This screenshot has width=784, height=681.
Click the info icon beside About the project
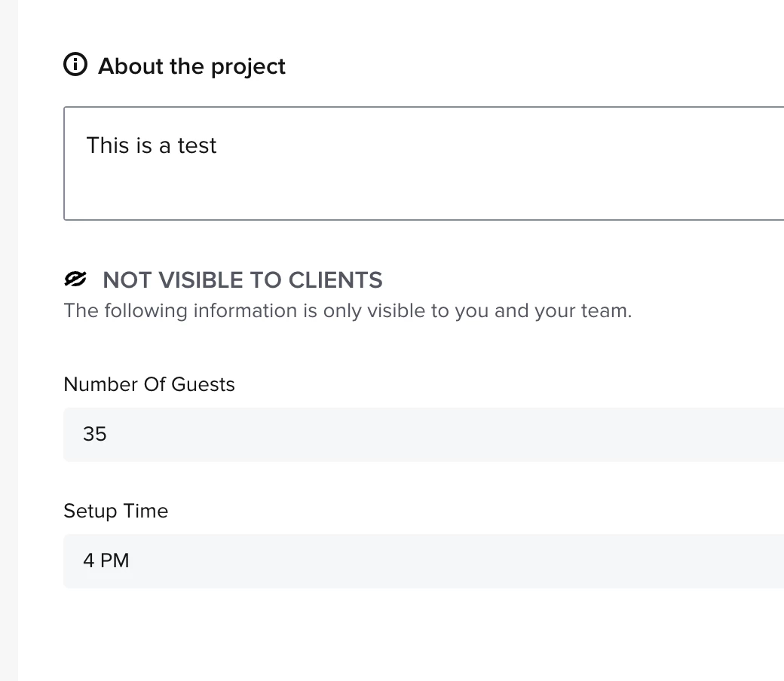(75, 66)
